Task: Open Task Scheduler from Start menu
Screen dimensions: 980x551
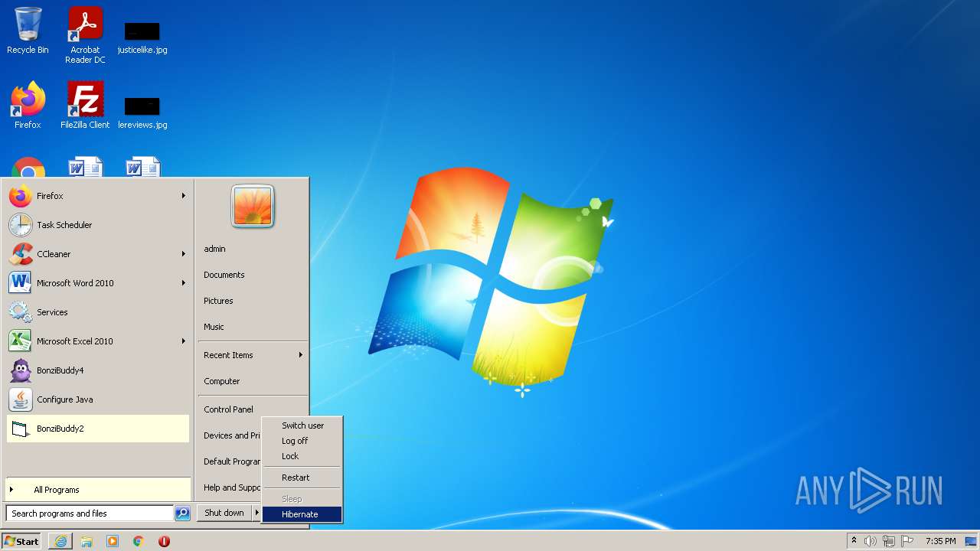Action: [97, 225]
